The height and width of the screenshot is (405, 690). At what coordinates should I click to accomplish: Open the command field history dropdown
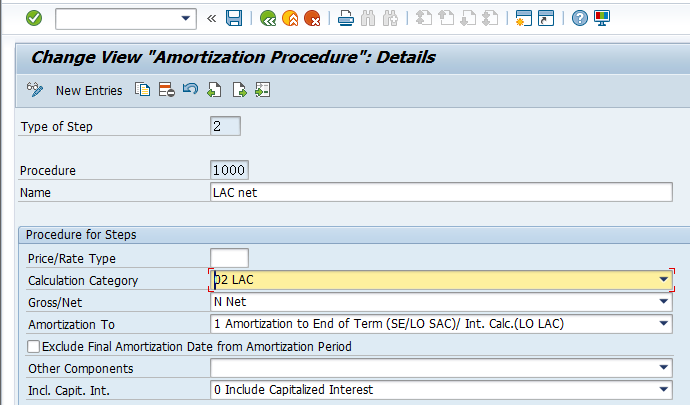point(187,18)
